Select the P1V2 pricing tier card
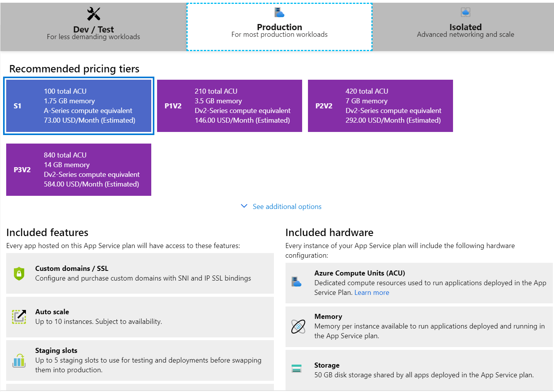The width and height of the screenshot is (554, 392). pyautogui.click(x=229, y=106)
